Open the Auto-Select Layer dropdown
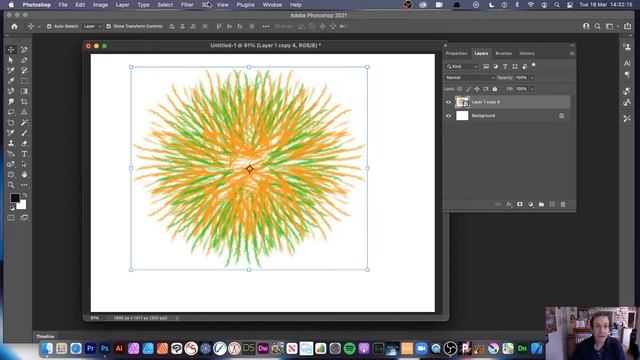 point(92,26)
